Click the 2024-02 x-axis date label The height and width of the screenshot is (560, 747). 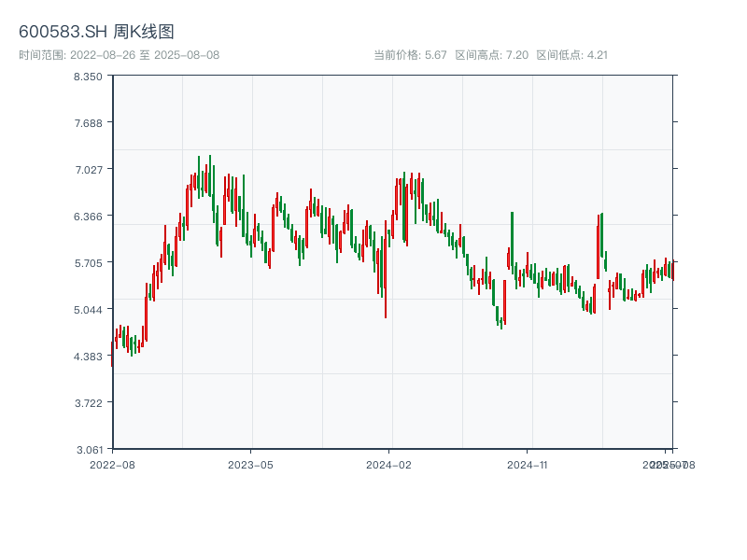(389, 464)
